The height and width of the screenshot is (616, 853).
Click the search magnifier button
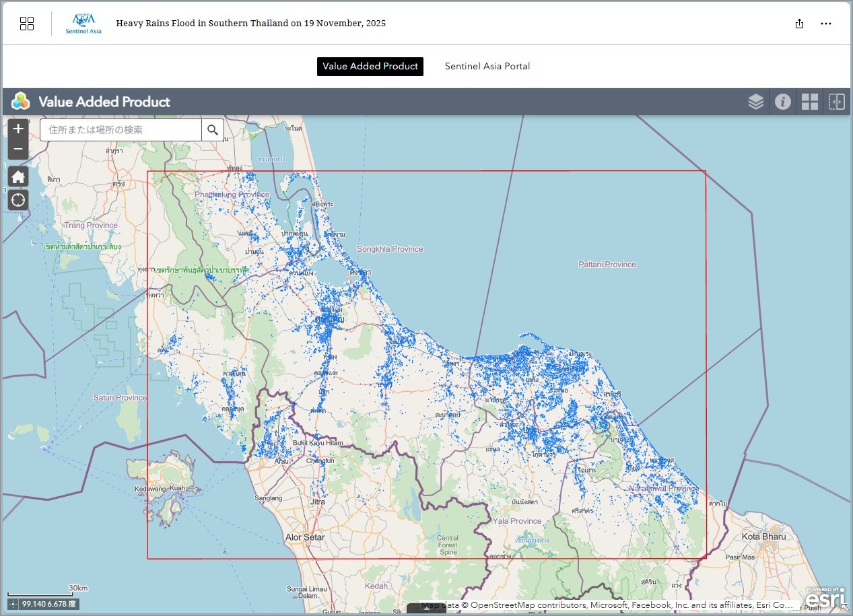point(213,130)
